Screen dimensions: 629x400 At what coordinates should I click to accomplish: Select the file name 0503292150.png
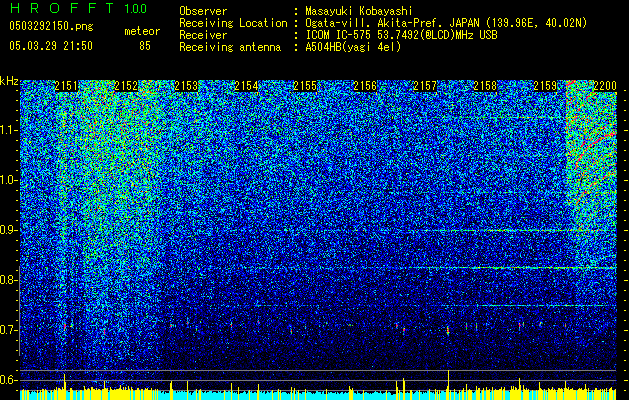(x=51, y=27)
